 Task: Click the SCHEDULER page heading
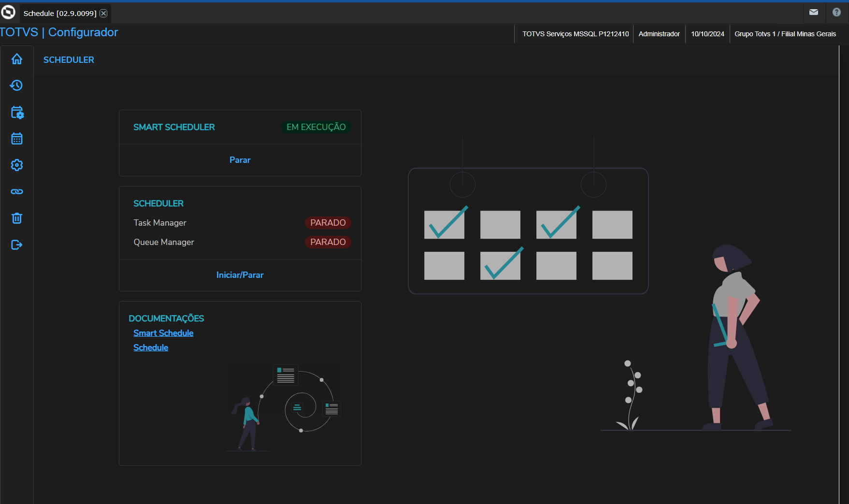click(x=69, y=60)
